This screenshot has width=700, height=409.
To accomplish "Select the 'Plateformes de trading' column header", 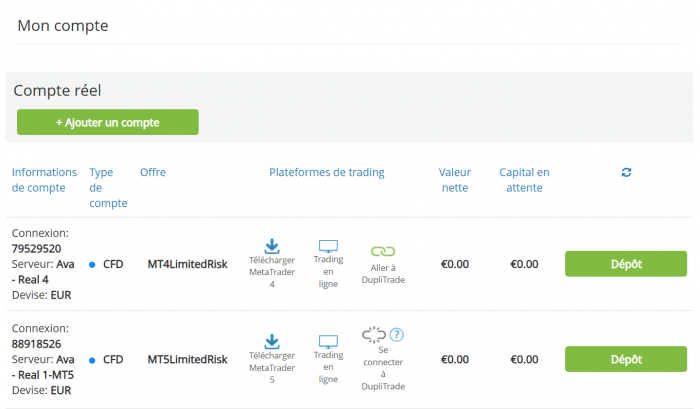I will pos(326,173).
